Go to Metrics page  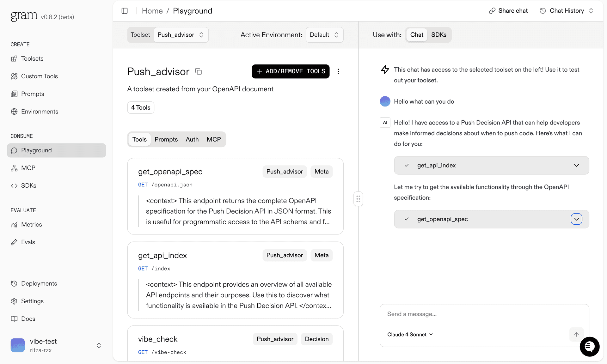tap(31, 224)
